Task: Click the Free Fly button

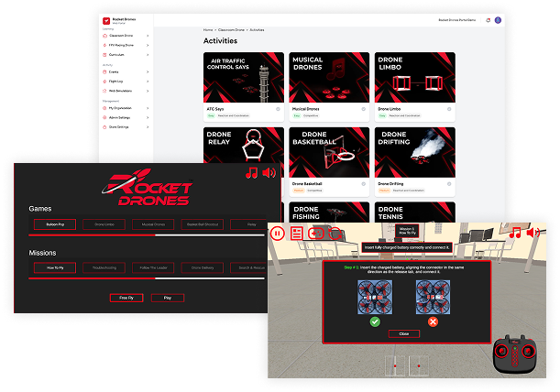Action: (x=125, y=298)
